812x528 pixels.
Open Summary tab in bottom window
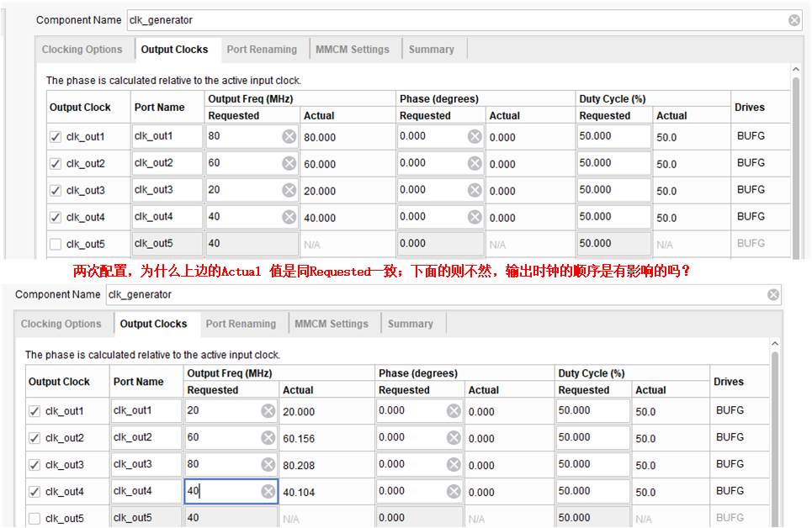pos(411,324)
